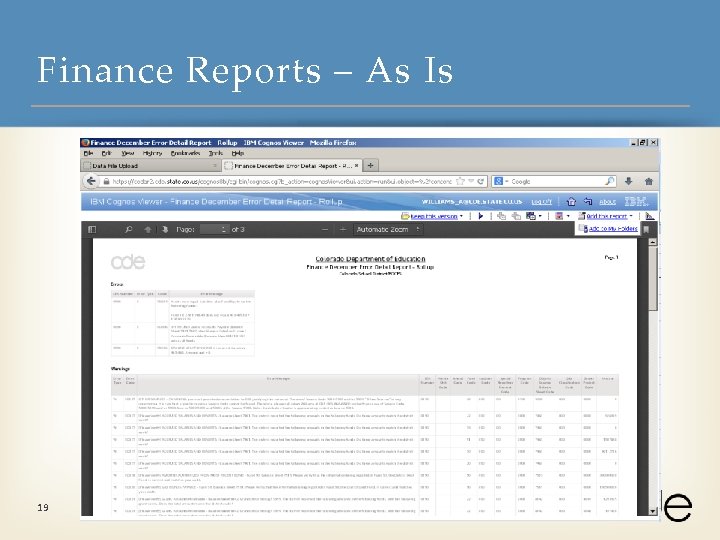Viewport: 720px width, 540px height.
Task: Click the Cognos home icon
Action: click(x=571, y=201)
